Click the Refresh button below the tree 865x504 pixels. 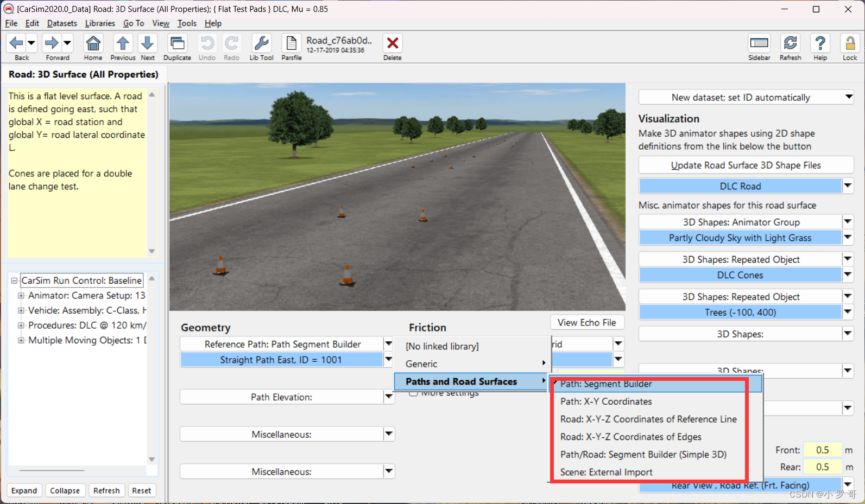[x=106, y=490]
